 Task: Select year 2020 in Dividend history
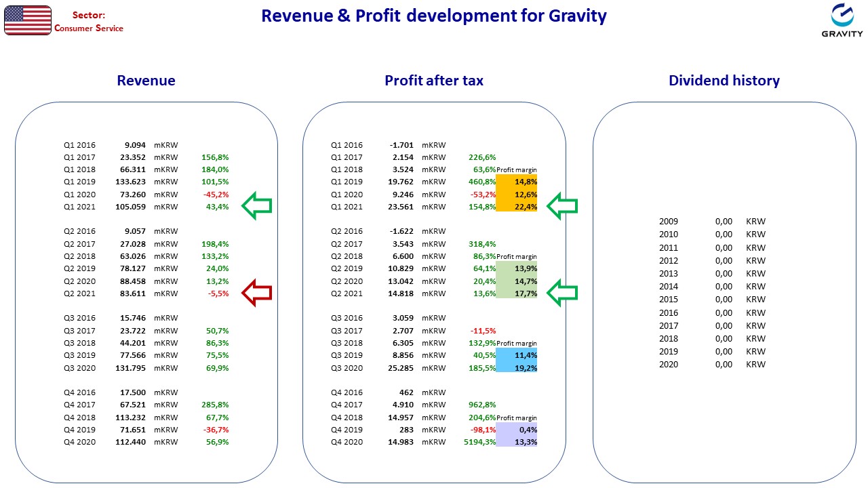click(x=669, y=365)
